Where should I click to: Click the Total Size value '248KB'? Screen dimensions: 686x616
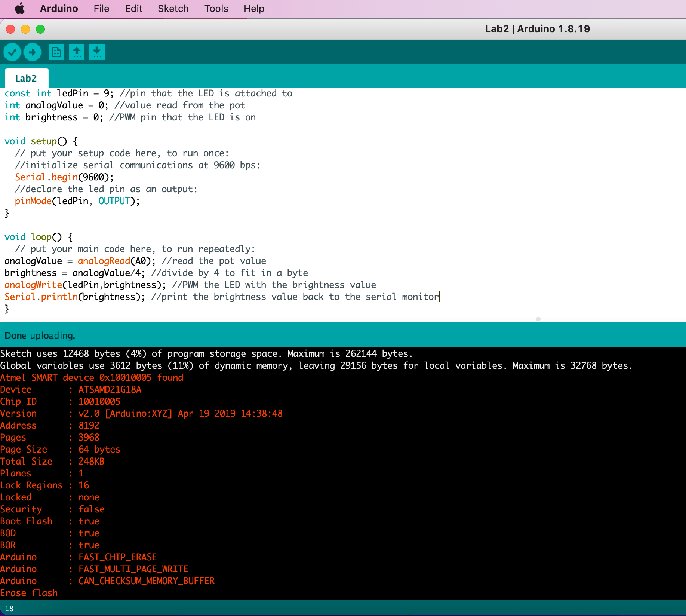(92, 461)
